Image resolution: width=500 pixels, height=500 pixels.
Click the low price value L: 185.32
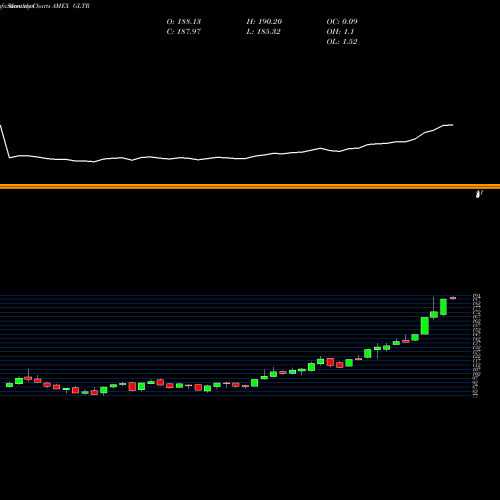[x=263, y=32]
